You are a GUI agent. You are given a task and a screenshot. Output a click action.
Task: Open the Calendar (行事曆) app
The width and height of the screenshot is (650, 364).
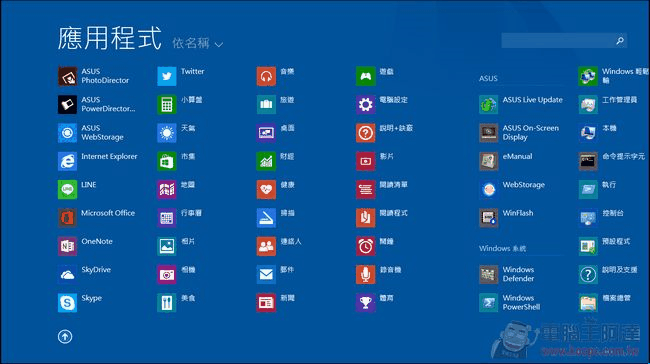(180, 218)
